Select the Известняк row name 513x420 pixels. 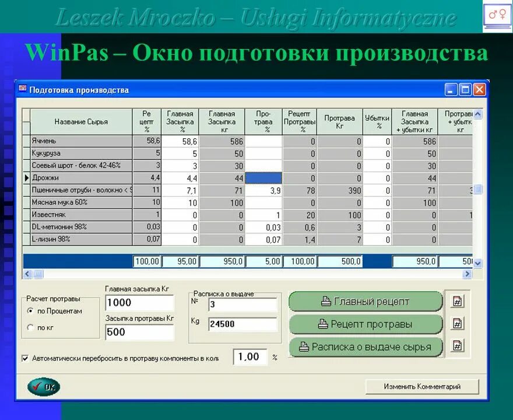tap(81, 215)
